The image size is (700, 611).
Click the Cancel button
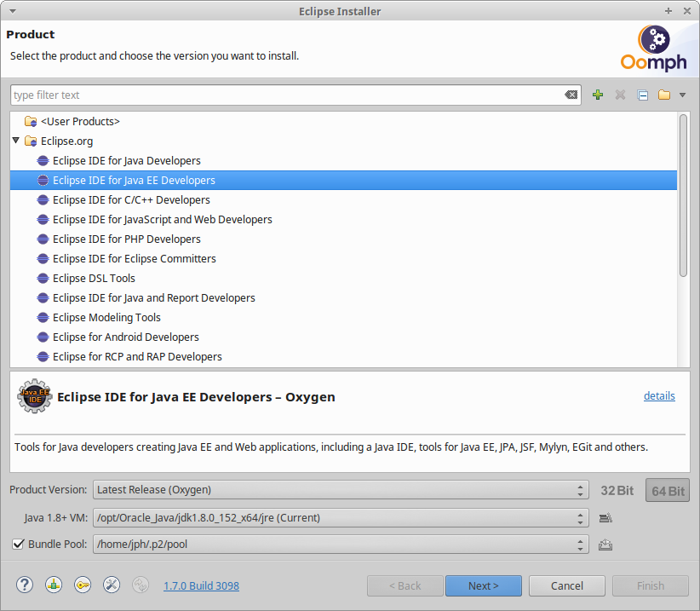click(x=567, y=585)
